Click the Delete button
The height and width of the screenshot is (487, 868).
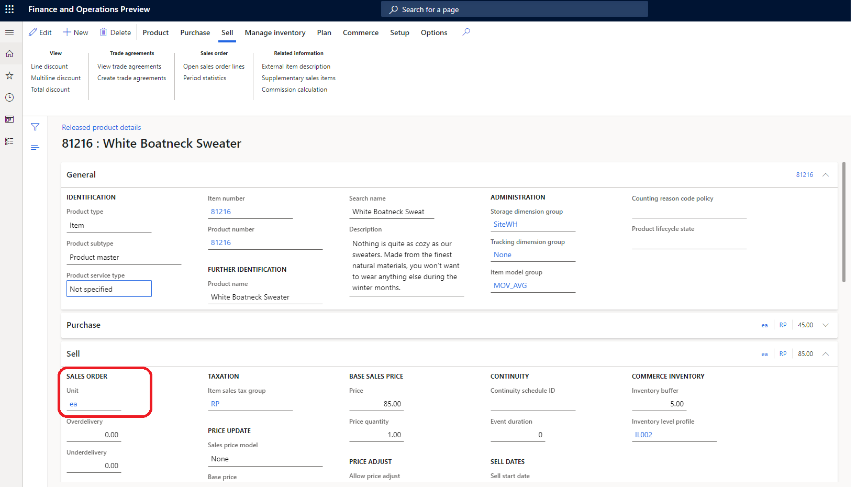point(116,32)
